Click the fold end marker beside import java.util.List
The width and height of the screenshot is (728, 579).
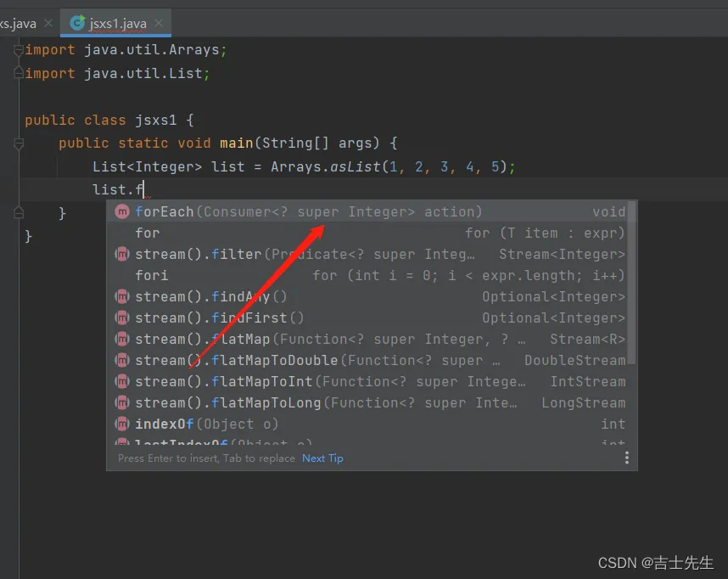19,73
